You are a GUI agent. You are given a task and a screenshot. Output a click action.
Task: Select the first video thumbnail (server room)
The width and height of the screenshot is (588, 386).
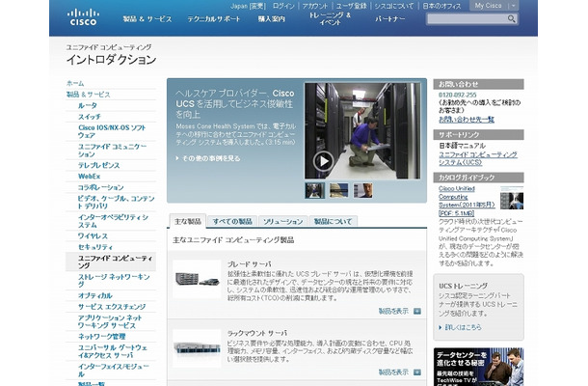click(x=314, y=190)
